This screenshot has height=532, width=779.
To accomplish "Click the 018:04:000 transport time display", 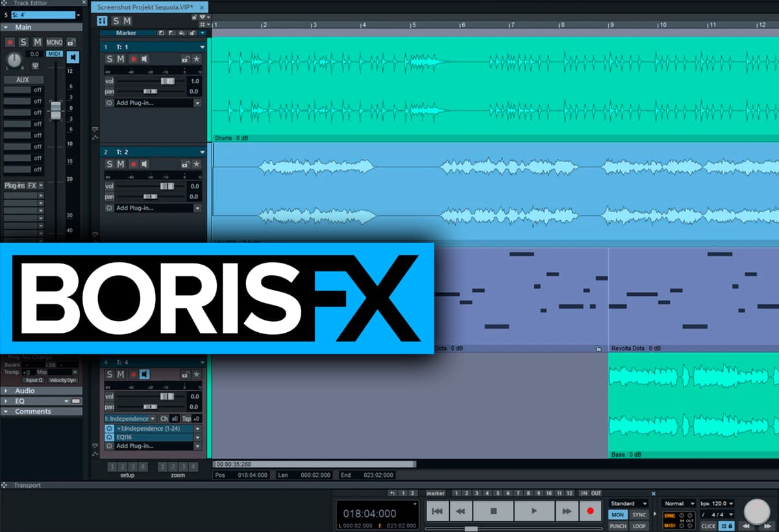I will coord(369,513).
